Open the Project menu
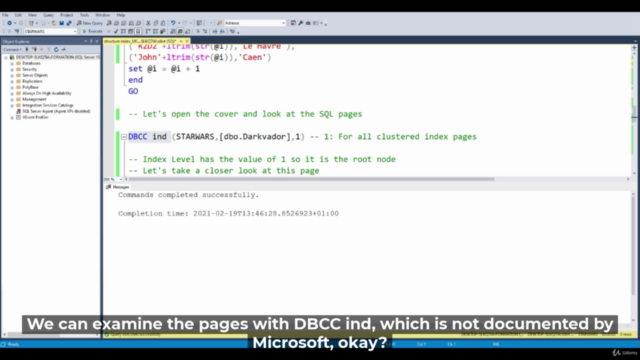The width and height of the screenshot is (640, 360). [67, 15]
